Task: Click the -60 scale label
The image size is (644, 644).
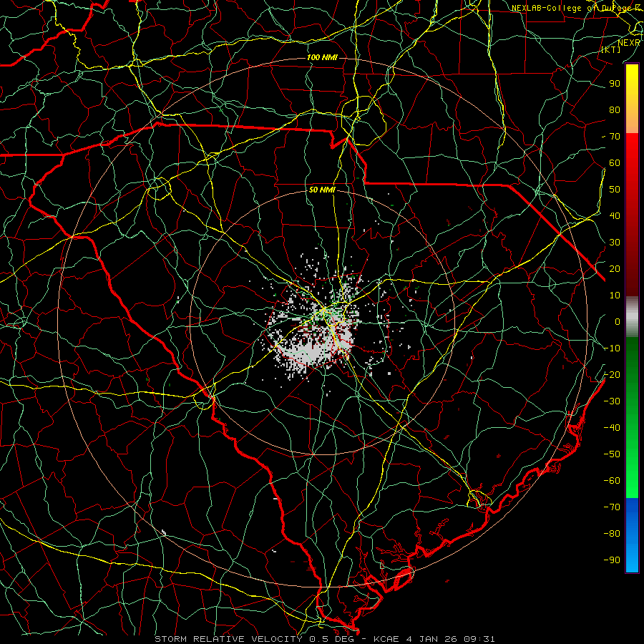Action: pos(612,481)
